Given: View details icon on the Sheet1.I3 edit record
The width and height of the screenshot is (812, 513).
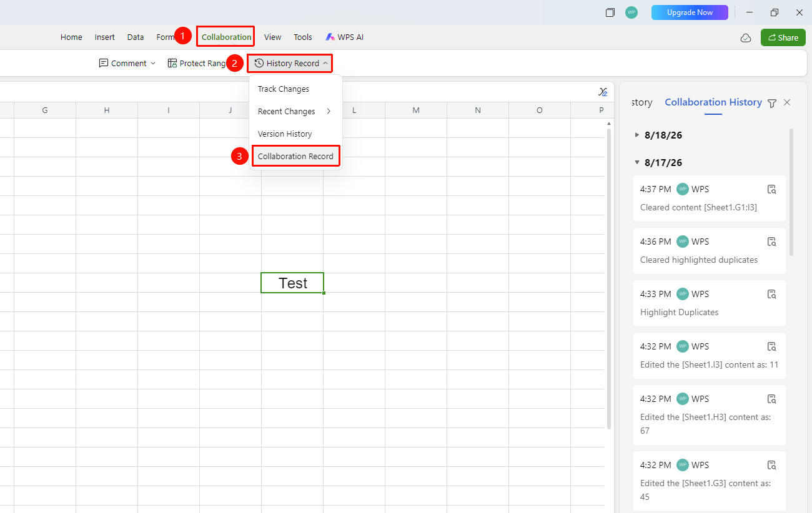Looking at the screenshot, I should click(771, 346).
